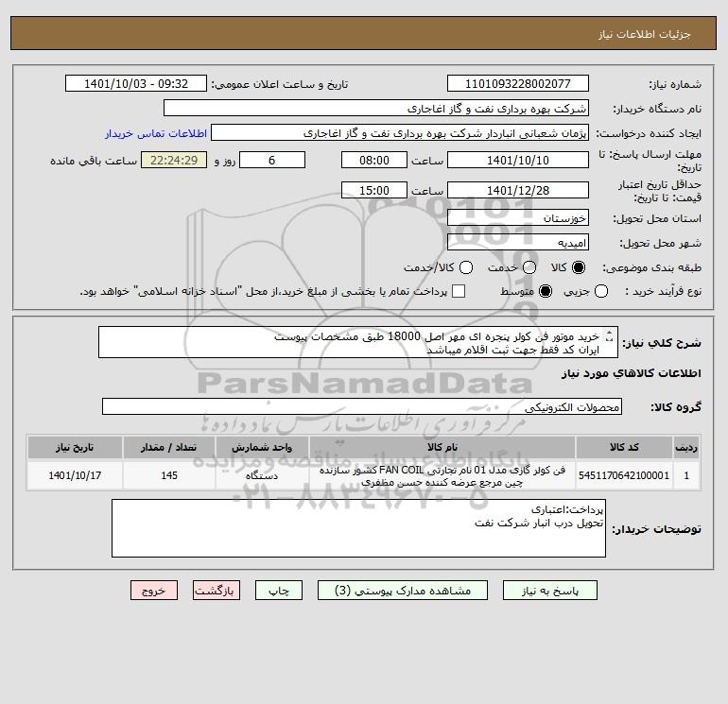Toggle the اسناد خزانه اسلامی payment checkbox

pos(459,291)
